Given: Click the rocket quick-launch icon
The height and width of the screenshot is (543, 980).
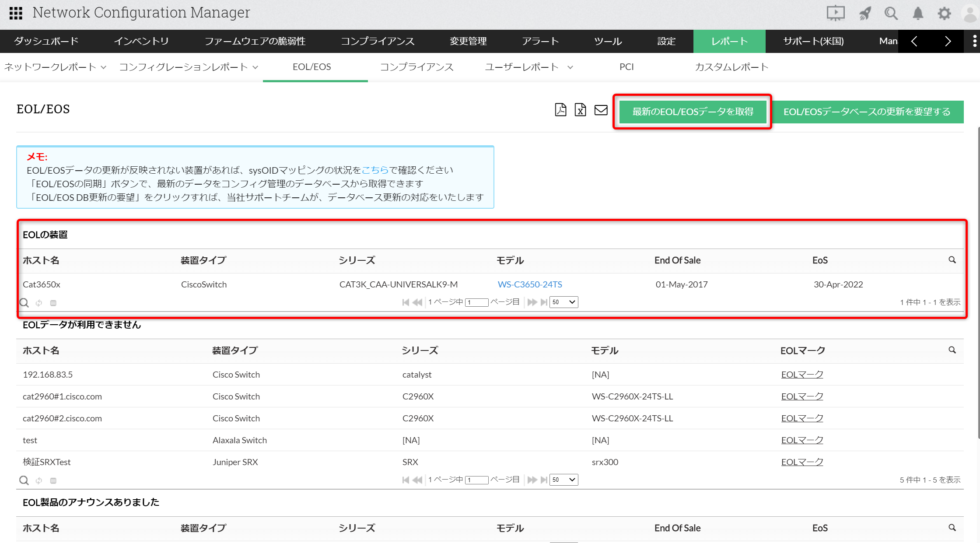Looking at the screenshot, I should (x=865, y=14).
